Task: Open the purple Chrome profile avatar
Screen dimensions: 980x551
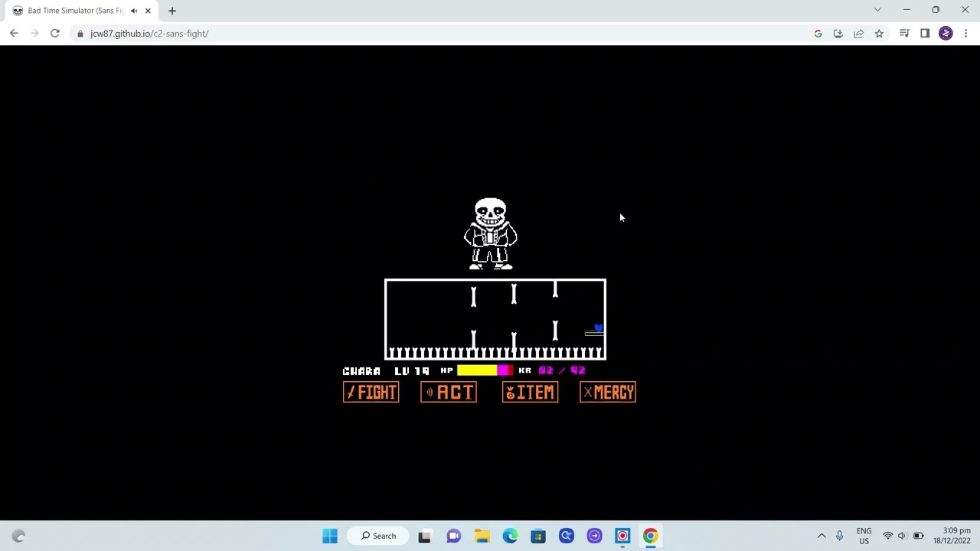Action: point(946,34)
